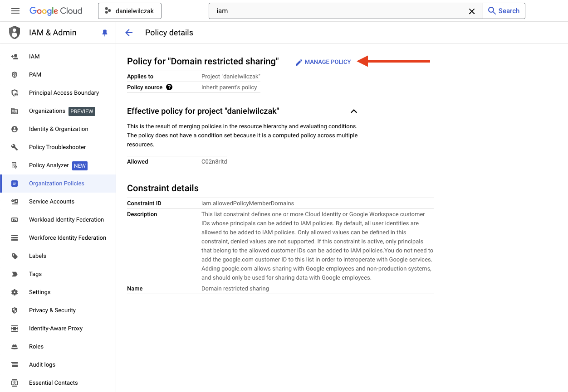Open Identity & Organization

coord(58,129)
